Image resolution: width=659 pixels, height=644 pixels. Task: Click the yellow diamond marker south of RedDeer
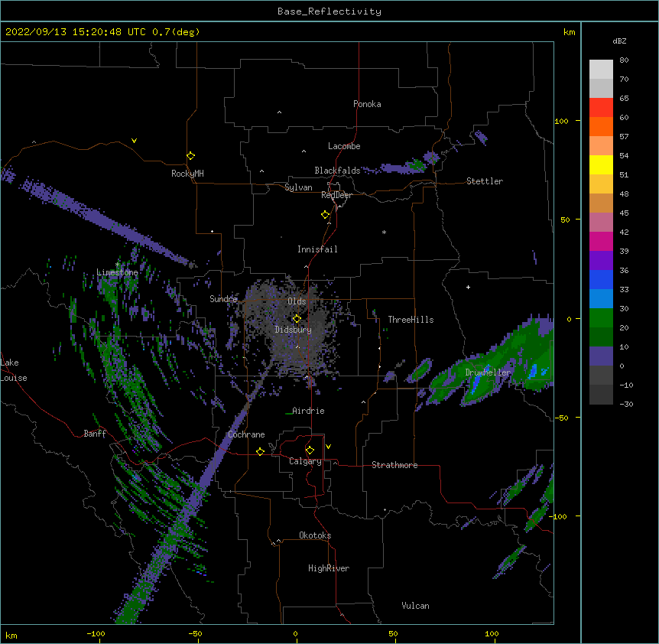click(325, 215)
